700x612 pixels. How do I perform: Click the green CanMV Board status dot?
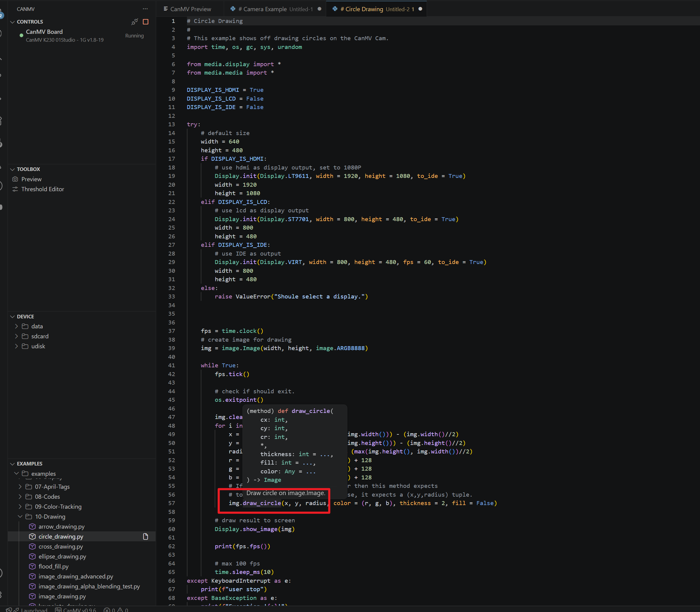click(x=21, y=35)
